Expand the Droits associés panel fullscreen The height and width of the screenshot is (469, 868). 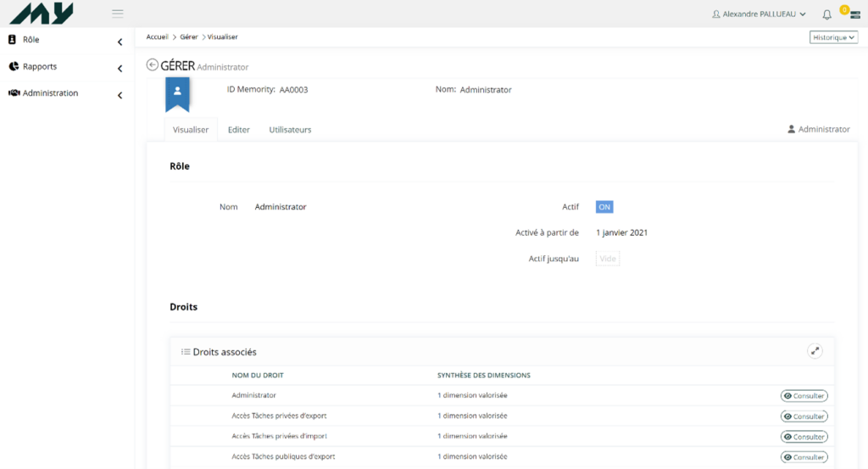click(x=815, y=350)
